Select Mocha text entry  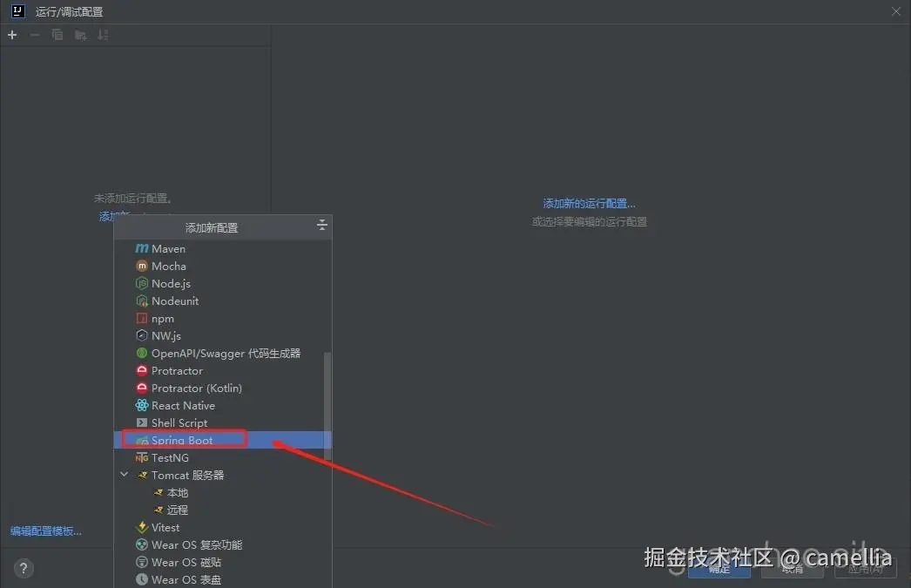[168, 266]
